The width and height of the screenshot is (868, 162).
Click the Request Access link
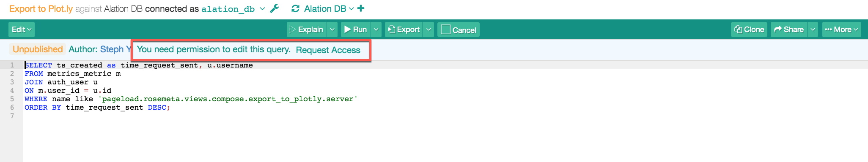coord(328,50)
